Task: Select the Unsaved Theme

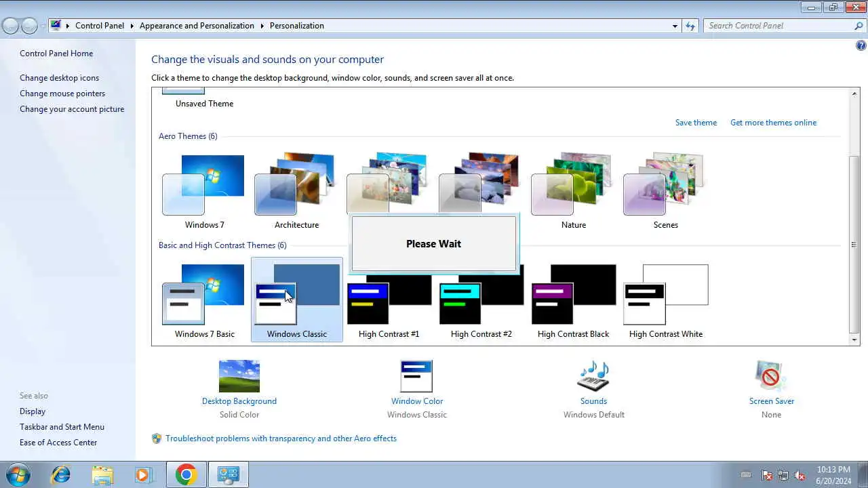Action: pos(204,99)
